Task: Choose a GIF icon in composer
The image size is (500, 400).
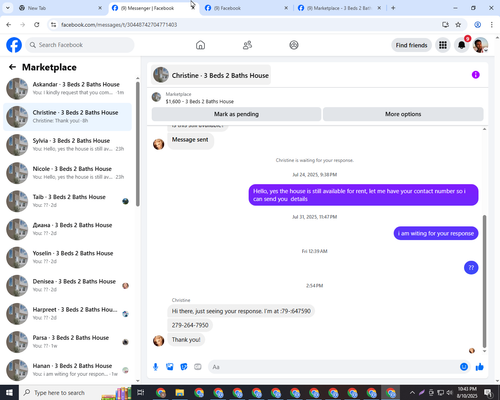Action: [198, 367]
